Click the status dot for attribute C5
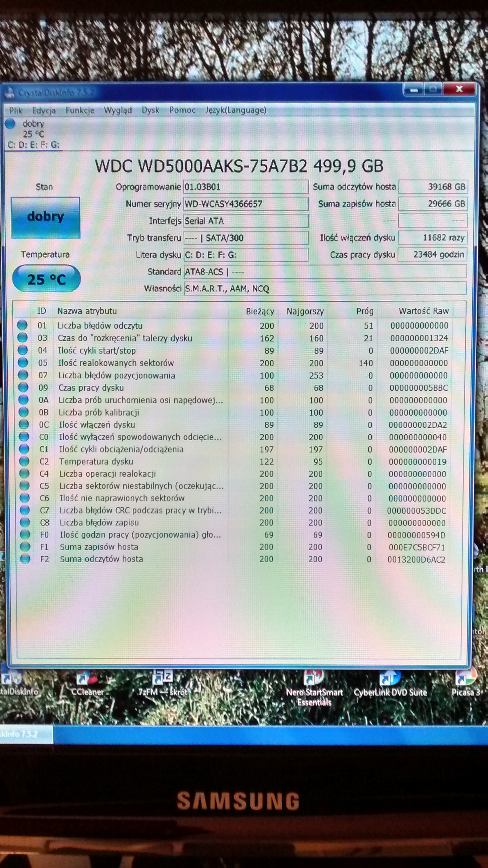Screen dimensions: 488x868 click(24, 486)
